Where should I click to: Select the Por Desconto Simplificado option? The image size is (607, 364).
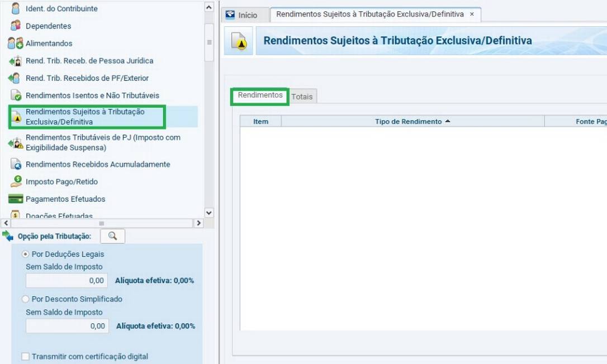(x=25, y=299)
